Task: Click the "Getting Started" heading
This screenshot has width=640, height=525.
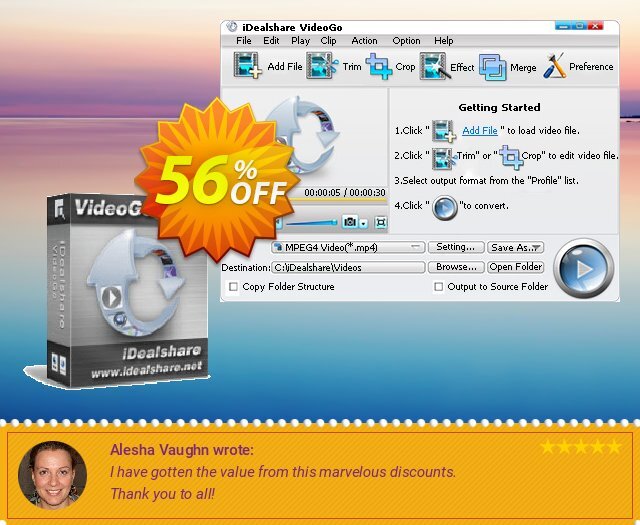Action: 499,107
